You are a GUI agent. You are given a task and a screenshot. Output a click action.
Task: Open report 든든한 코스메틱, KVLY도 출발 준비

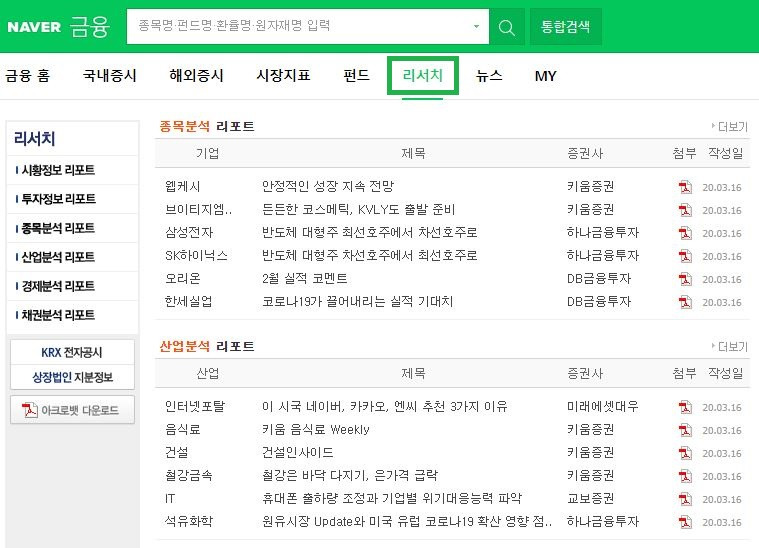[358, 210]
